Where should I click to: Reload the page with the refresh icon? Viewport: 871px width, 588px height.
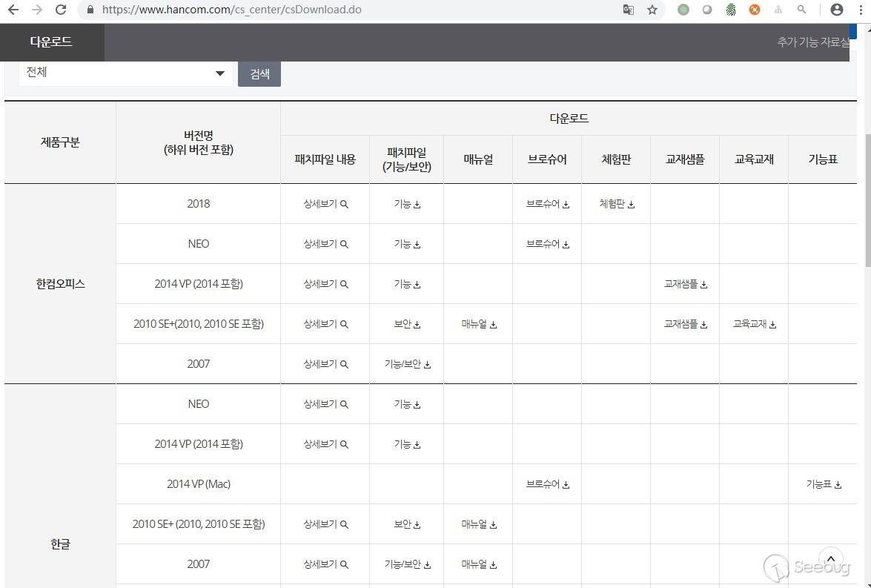pyautogui.click(x=61, y=10)
